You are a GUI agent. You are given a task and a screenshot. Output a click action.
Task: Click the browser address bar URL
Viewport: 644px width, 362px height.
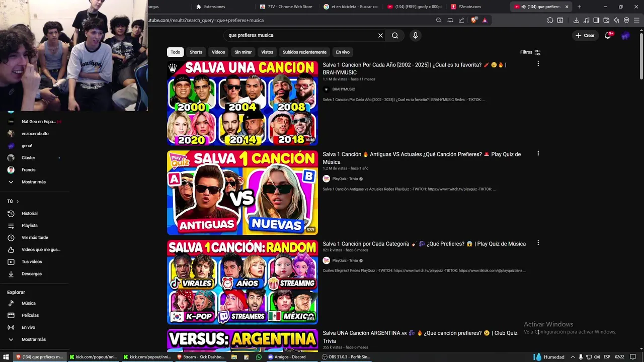tap(205, 20)
